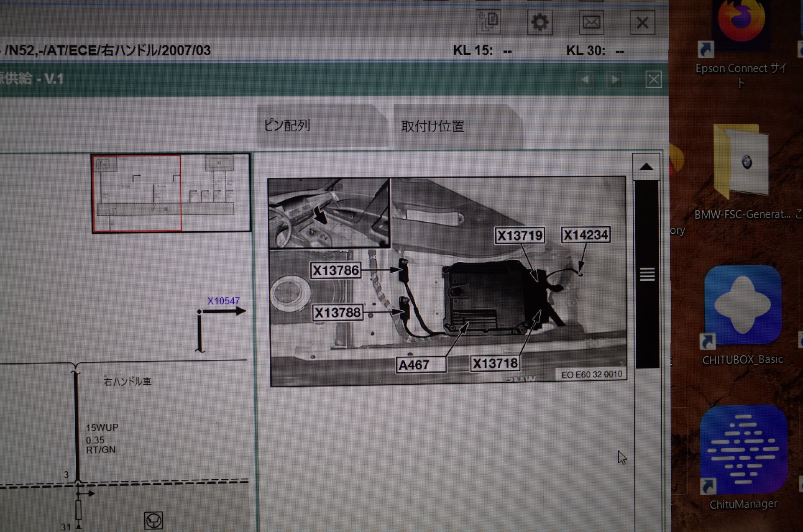The image size is (803, 532).
Task: Click the X10547 connector link
Action: (224, 301)
